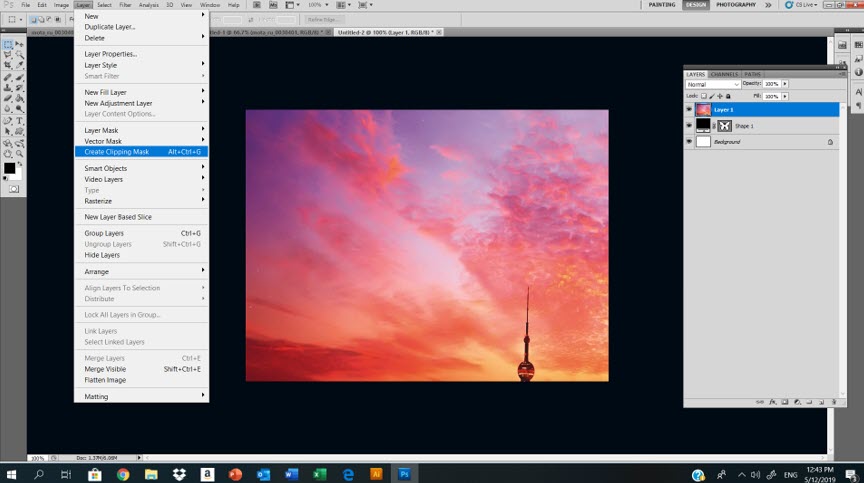Viewport: 864px width, 483px height.
Task: Select the Hand tool
Action: click(x=8, y=153)
